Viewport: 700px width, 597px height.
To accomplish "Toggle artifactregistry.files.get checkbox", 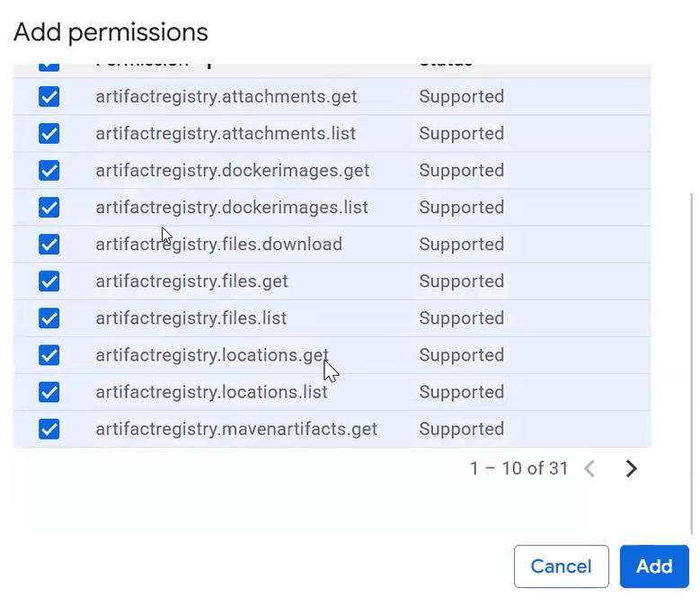I will 49,281.
